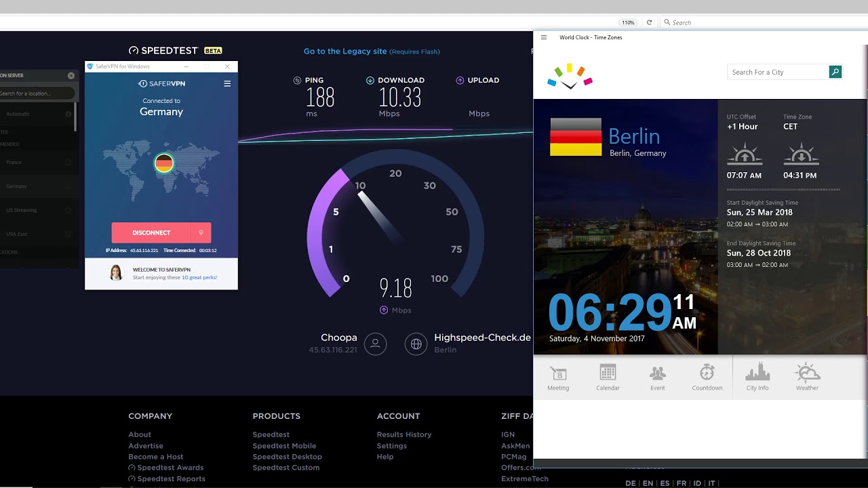
Task: Open the AskMen link
Action: (515, 446)
